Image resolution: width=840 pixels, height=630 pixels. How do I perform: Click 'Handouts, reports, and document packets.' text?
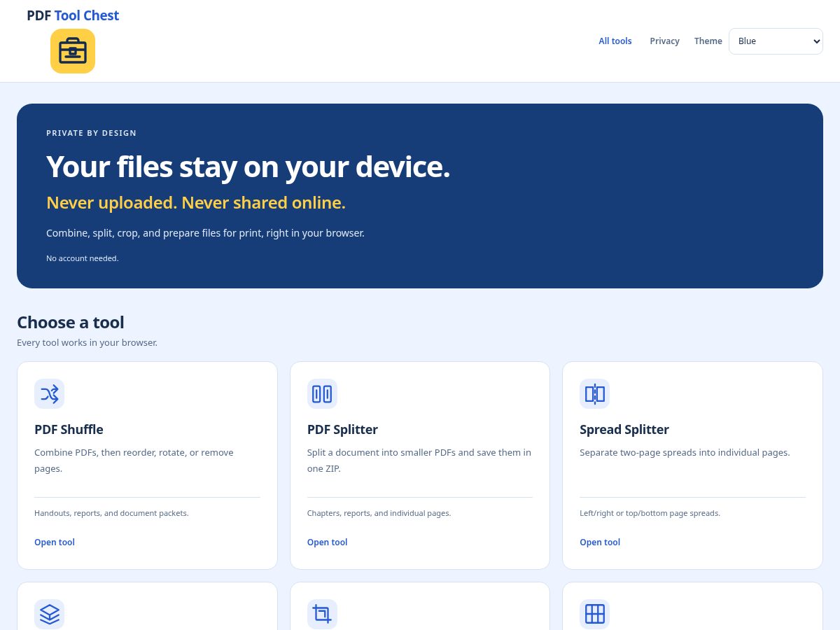(x=111, y=513)
